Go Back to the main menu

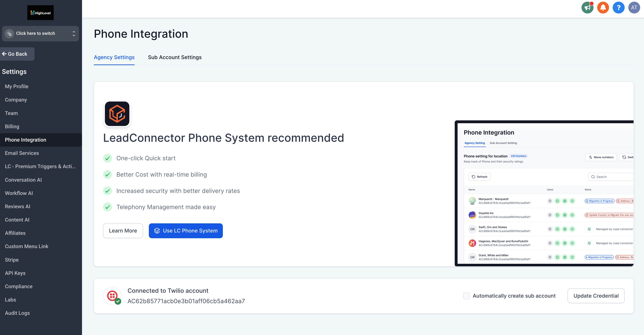click(x=17, y=54)
